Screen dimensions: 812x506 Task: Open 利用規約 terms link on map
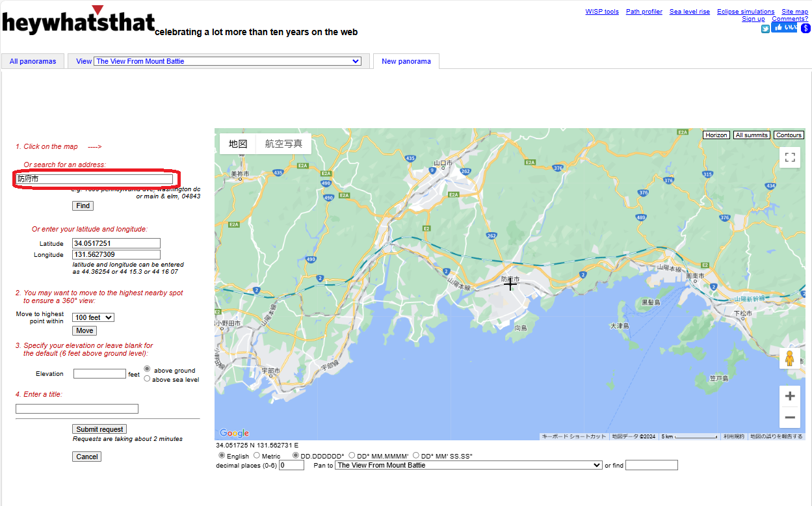pos(734,436)
